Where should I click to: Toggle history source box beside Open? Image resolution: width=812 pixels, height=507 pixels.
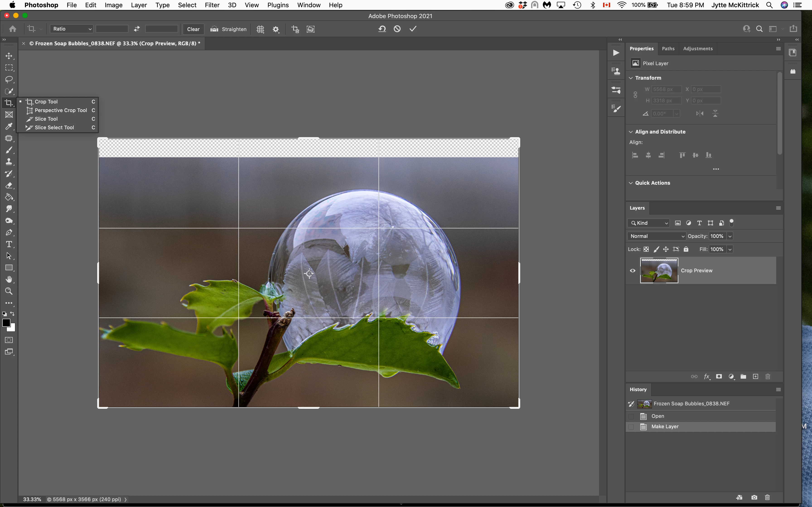pyautogui.click(x=631, y=416)
